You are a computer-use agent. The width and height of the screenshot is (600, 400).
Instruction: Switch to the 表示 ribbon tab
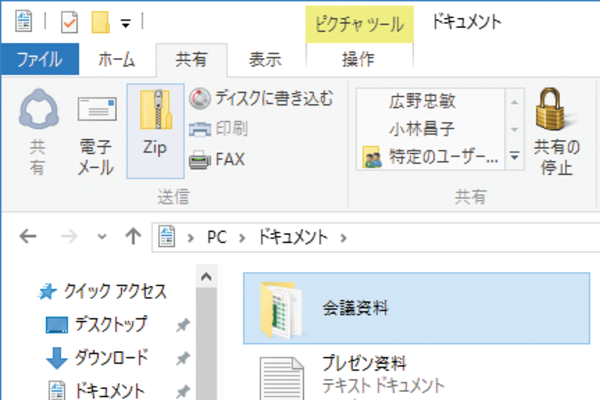pos(265,60)
